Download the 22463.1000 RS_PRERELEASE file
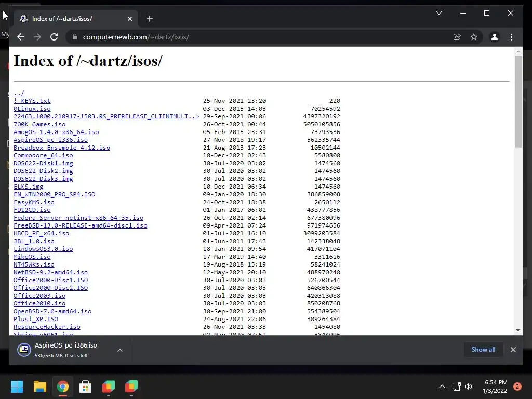The height and width of the screenshot is (399, 532). (x=106, y=116)
